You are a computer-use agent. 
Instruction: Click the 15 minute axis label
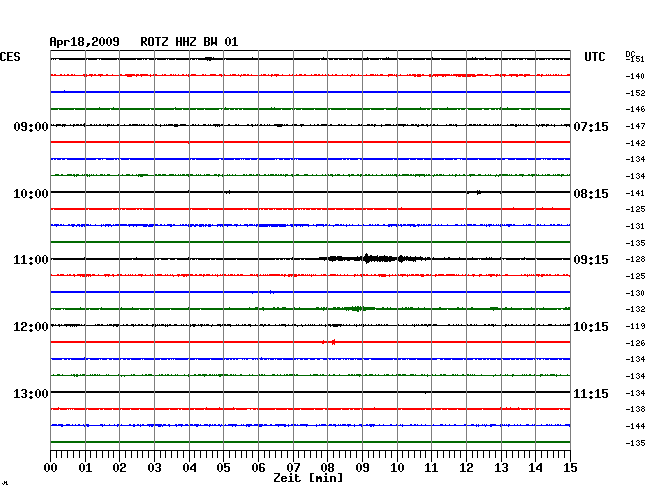[570, 468]
